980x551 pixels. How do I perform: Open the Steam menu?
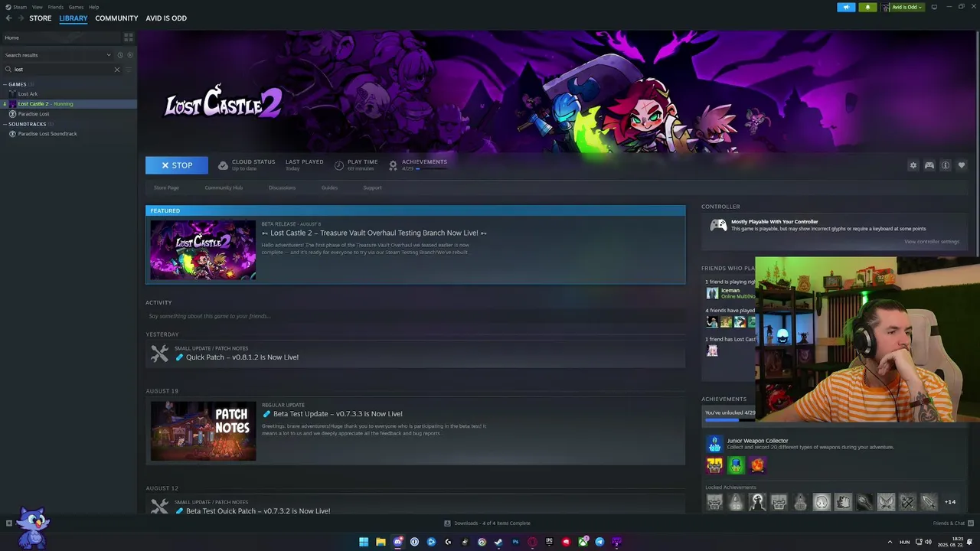pyautogui.click(x=16, y=7)
